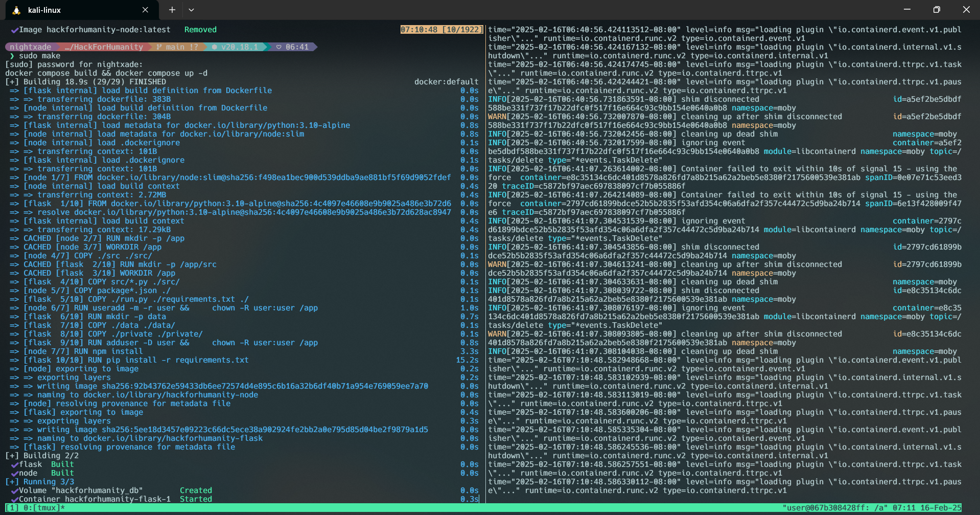Click the 'Removed' status text

(x=200, y=30)
